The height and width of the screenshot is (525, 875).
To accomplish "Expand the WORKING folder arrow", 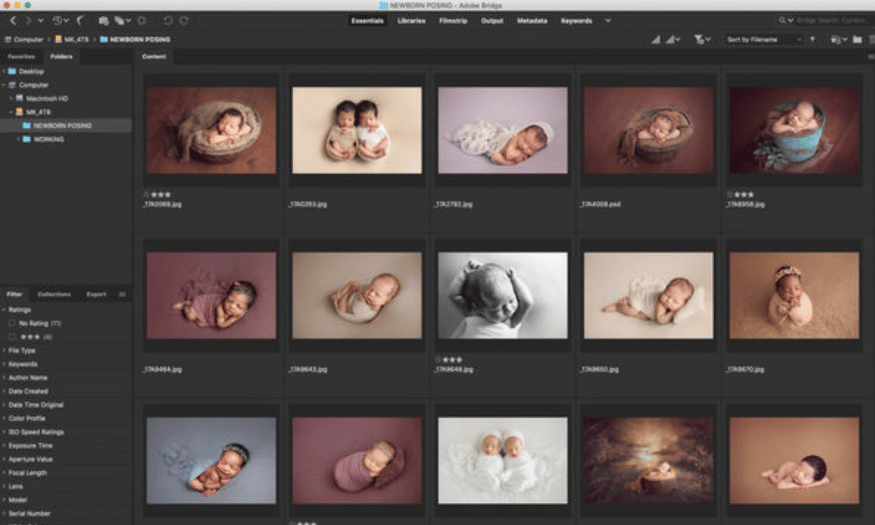I will coord(18,139).
